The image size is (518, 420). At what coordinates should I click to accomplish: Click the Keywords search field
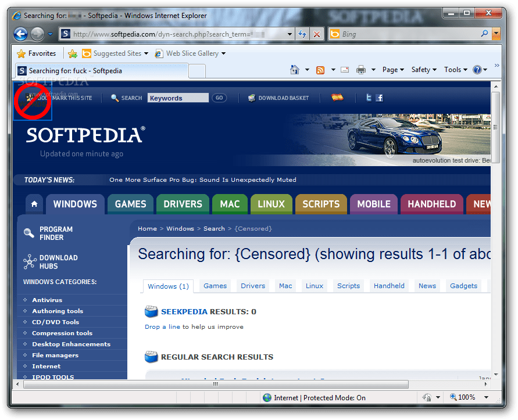(x=178, y=98)
